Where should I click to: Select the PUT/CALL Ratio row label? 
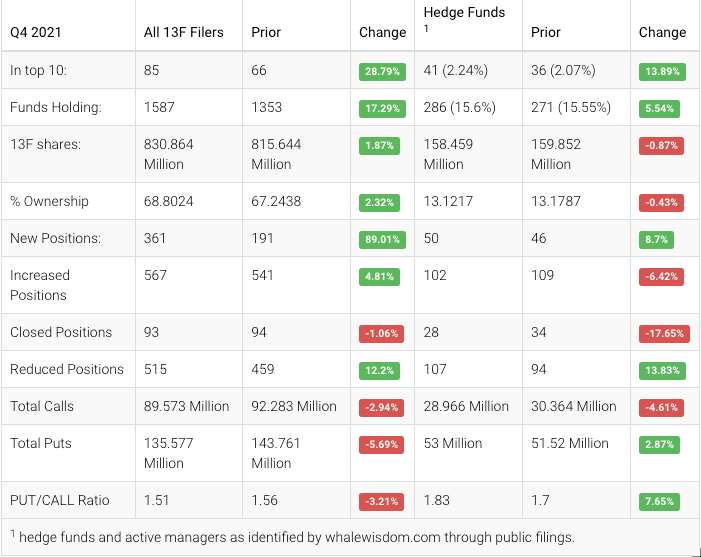(x=59, y=500)
